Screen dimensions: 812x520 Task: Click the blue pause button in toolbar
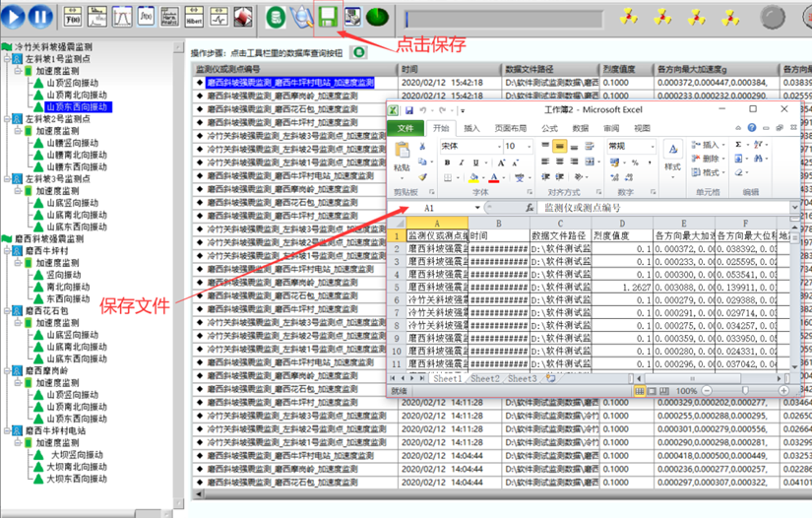coord(39,16)
